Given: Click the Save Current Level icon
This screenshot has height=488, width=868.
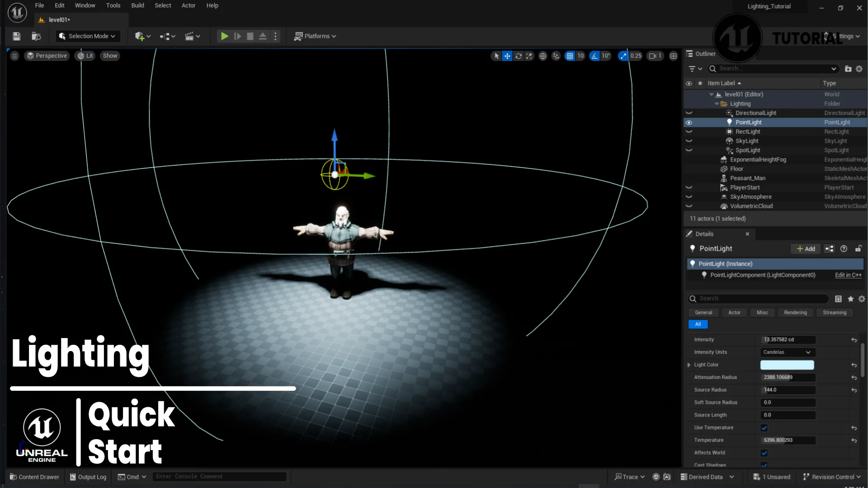Looking at the screenshot, I should coord(16,36).
